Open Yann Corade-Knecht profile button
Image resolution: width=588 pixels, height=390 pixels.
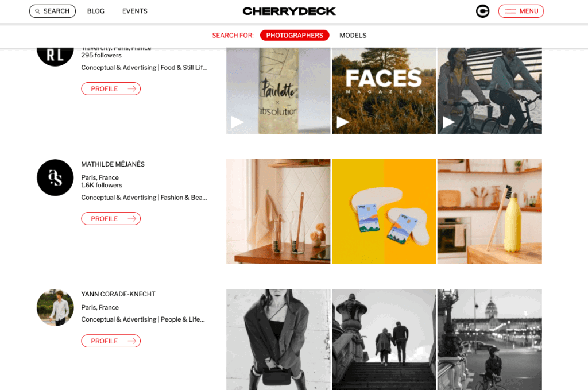(x=111, y=341)
